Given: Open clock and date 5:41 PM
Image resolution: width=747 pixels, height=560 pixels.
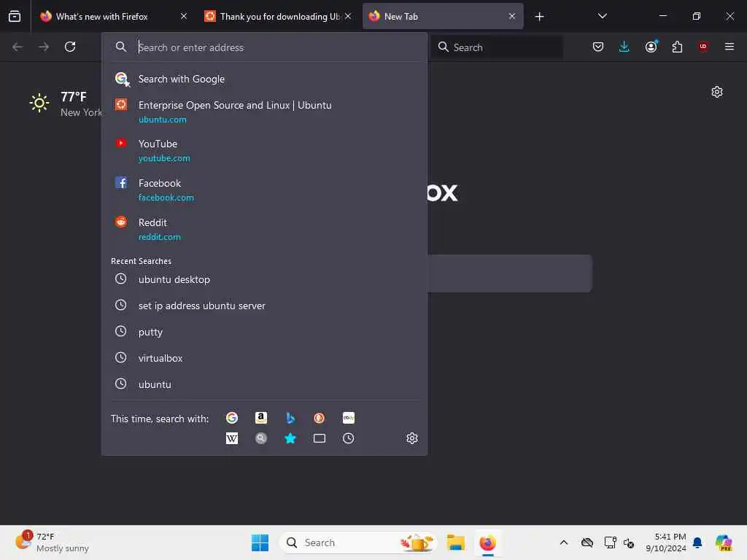Looking at the screenshot, I should (x=665, y=542).
